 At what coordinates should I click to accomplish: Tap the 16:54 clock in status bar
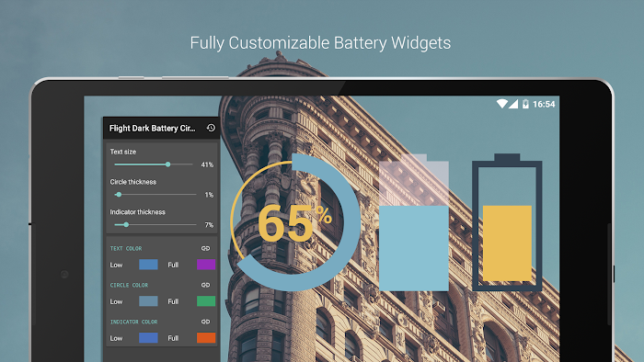tap(544, 104)
